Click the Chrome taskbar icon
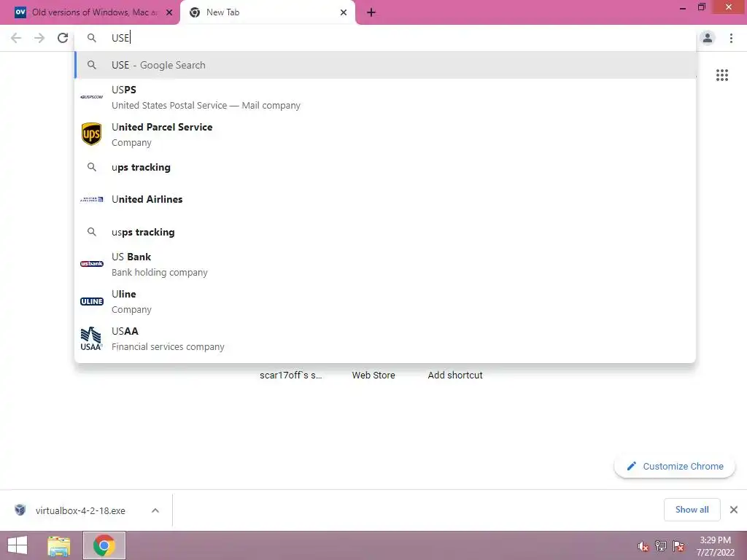The image size is (747, 560). (104, 545)
